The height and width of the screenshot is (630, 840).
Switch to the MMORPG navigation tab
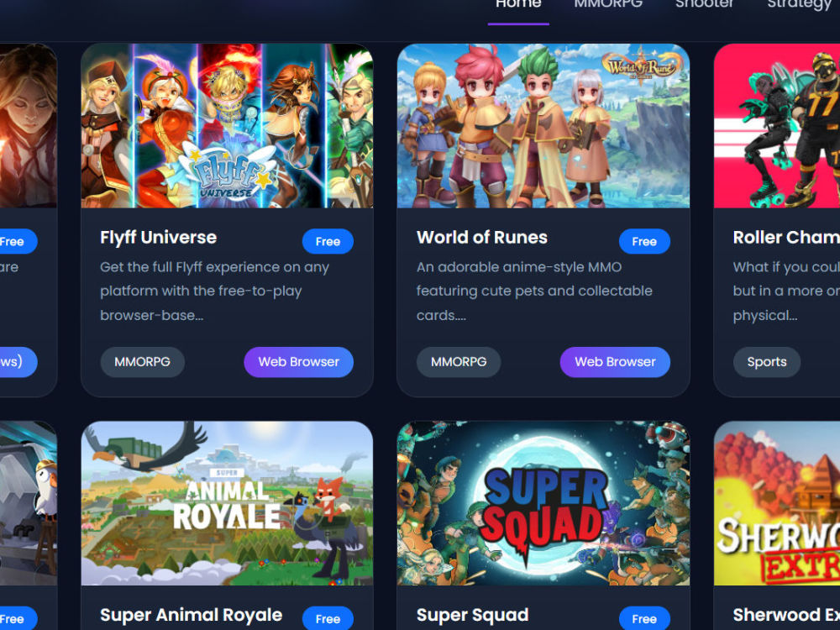(608, 4)
